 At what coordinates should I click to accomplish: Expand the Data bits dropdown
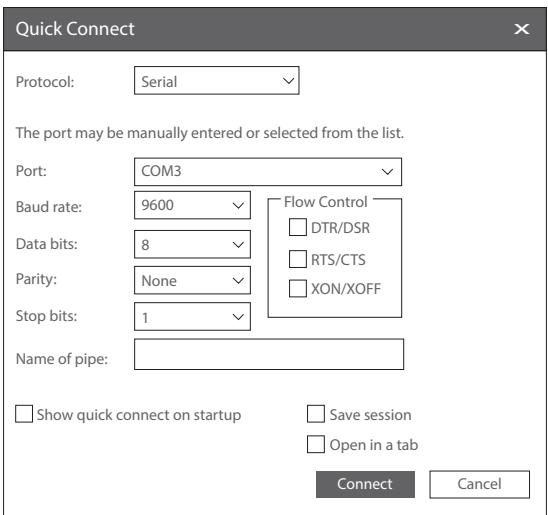point(192,244)
